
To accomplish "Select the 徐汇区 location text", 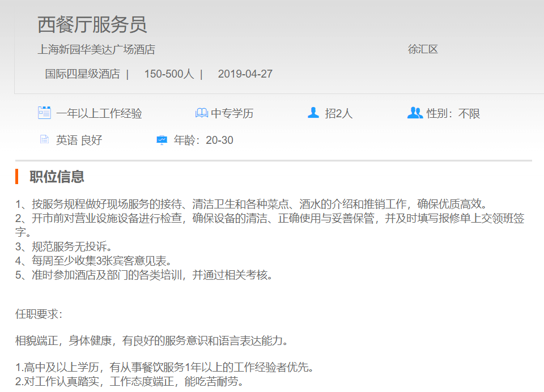I will point(423,49).
